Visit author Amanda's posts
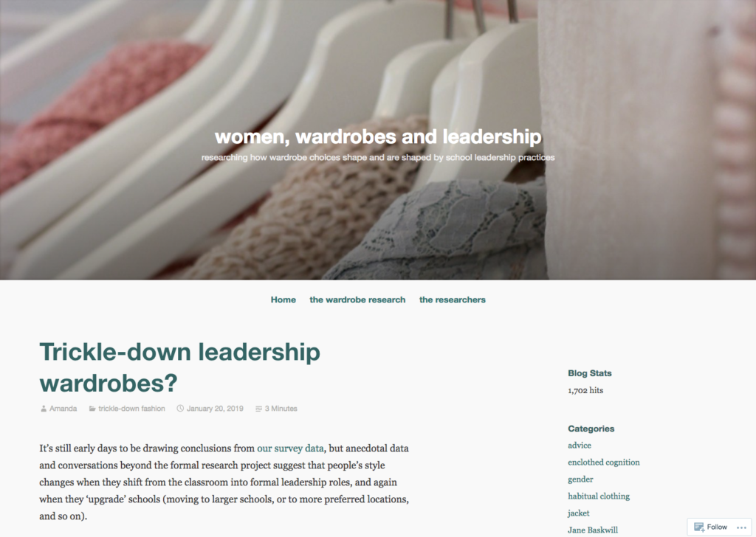This screenshot has width=756, height=537. (63, 409)
